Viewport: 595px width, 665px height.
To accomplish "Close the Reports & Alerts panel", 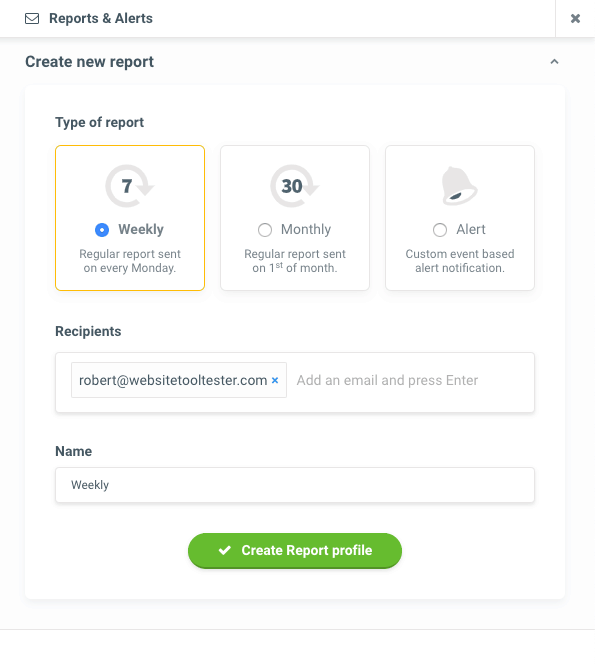I will [x=575, y=18].
